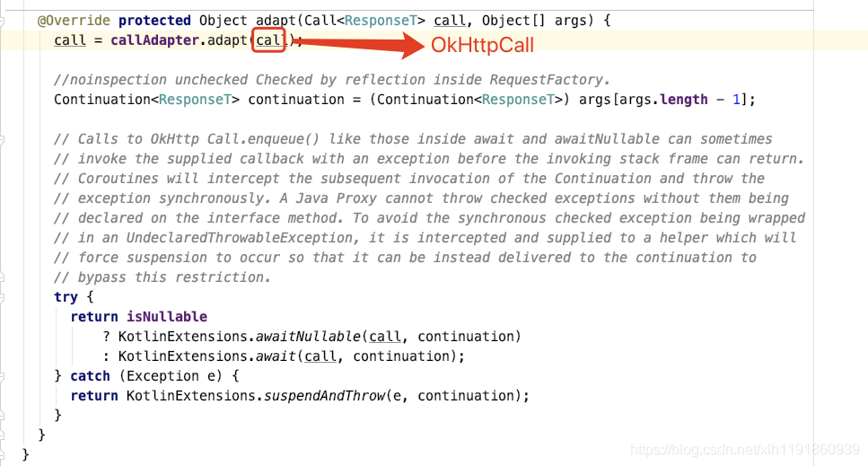Screen dimensions: 868x466
Task: Click the protected keyword
Action: pyautogui.click(x=154, y=21)
